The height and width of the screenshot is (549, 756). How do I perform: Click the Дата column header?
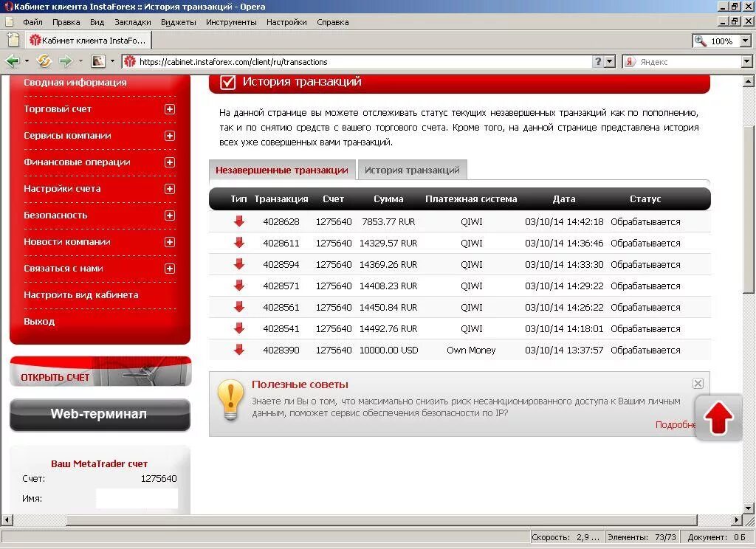tap(564, 199)
